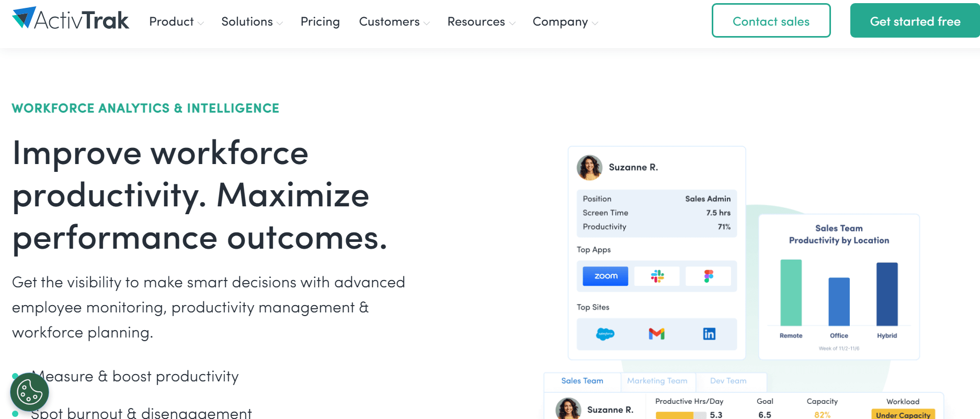Click the Remote bar in chart
This screenshot has width=980, height=419.
[791, 293]
